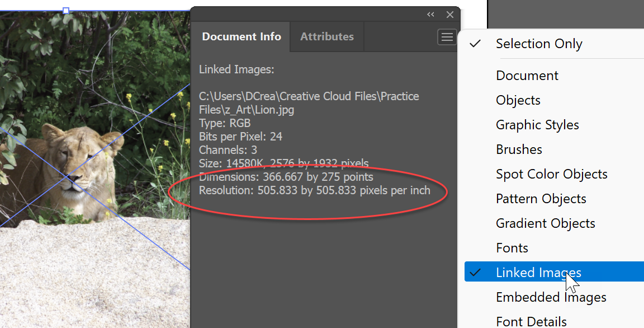Open Font Details information
The height and width of the screenshot is (328, 644).
(x=531, y=321)
